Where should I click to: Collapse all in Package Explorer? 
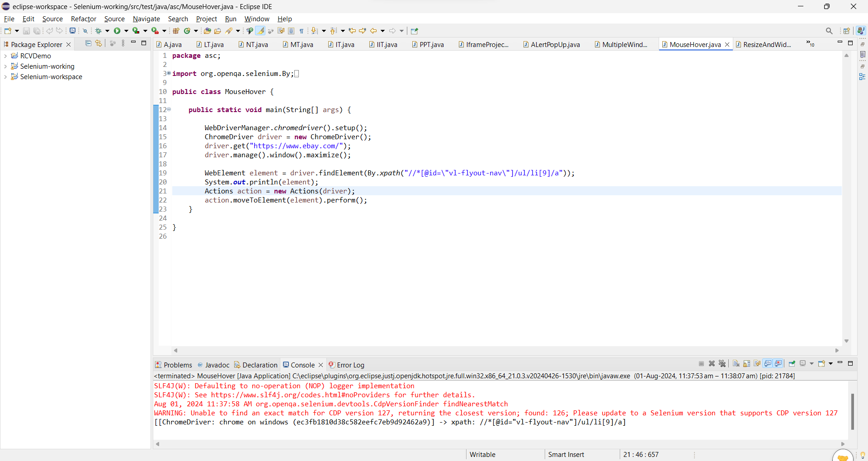point(88,43)
